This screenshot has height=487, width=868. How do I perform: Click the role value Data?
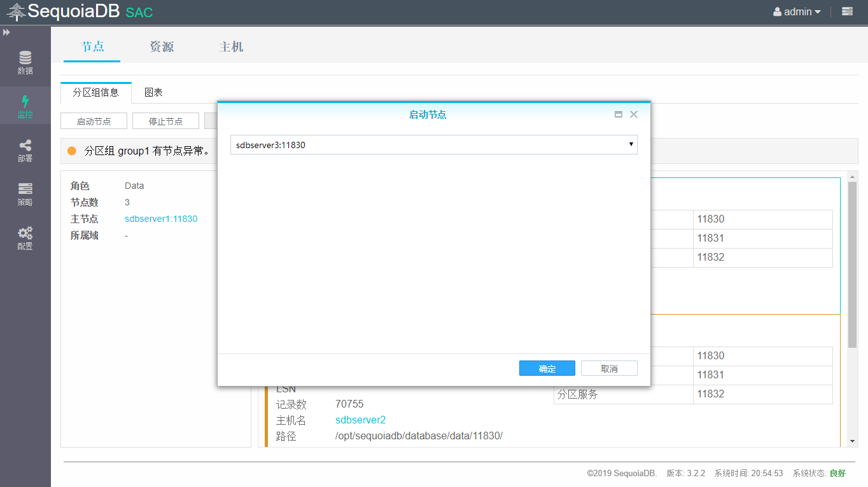[x=134, y=186]
